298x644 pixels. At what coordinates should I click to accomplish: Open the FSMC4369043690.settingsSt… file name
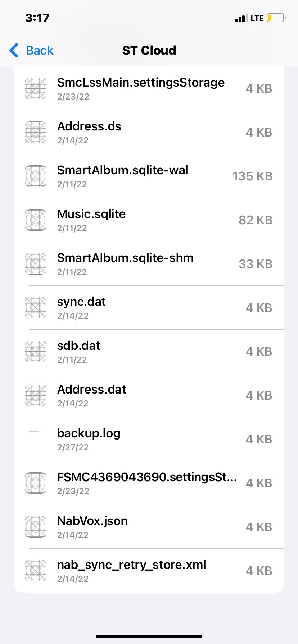pyautogui.click(x=147, y=477)
